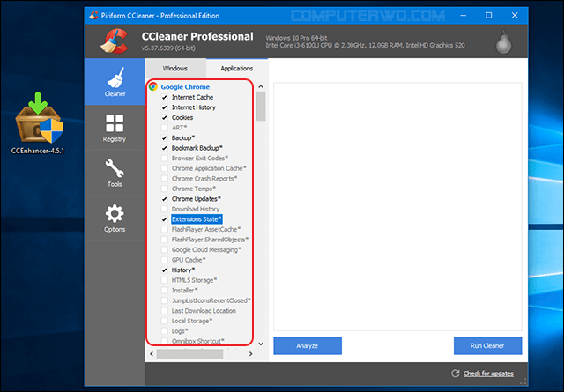Select the highlighted Extensions State* entry

(x=197, y=219)
